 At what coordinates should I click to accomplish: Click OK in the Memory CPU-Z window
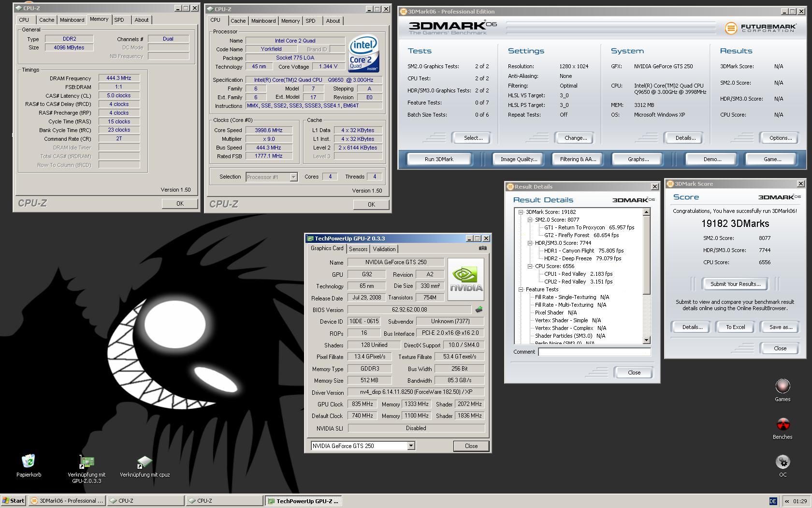pos(180,204)
